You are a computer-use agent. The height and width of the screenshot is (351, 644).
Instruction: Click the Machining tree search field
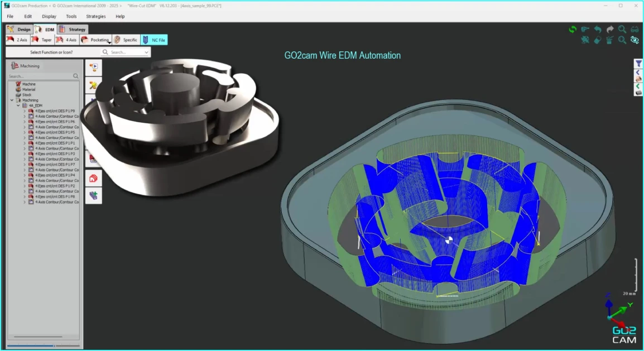[40, 76]
